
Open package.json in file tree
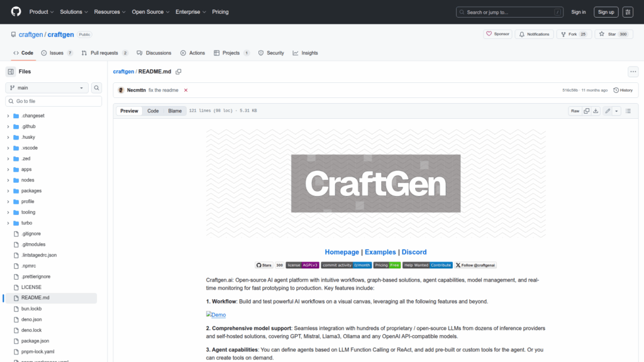(x=34, y=341)
